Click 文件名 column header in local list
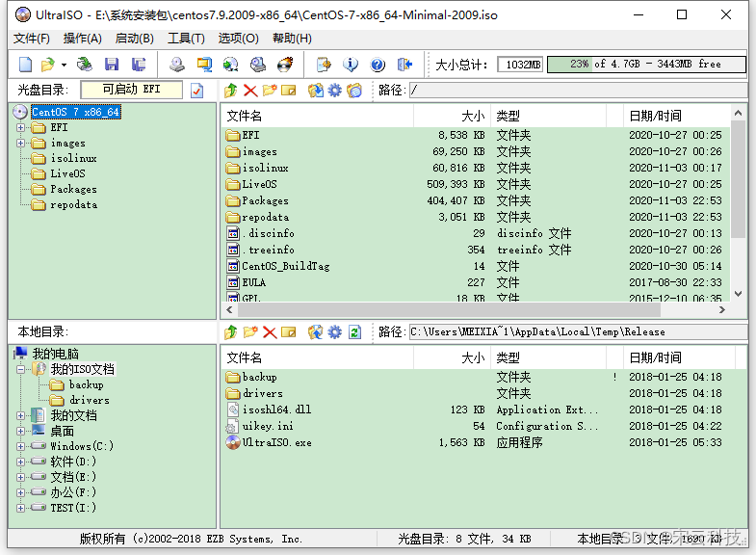The image size is (756, 555). coord(317,358)
